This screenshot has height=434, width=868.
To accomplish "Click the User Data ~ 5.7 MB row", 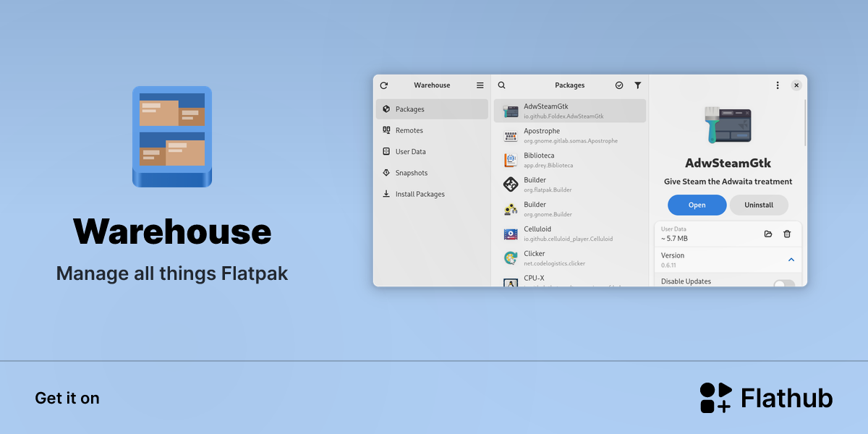I will [728, 234].
